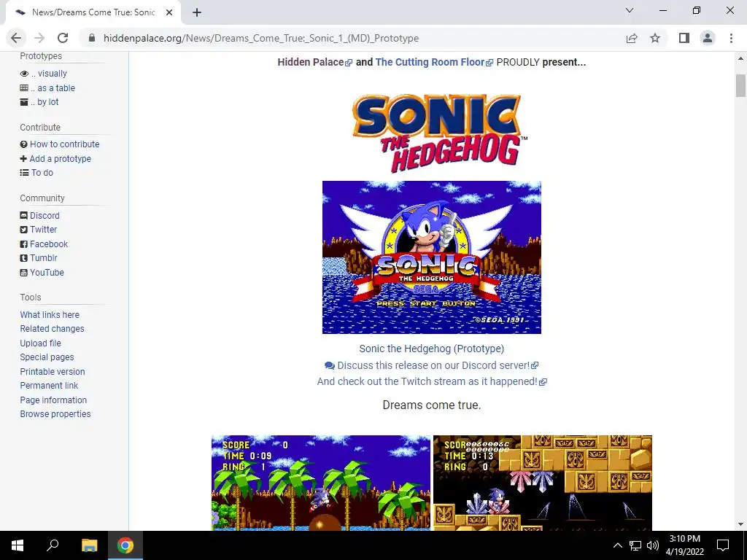Image resolution: width=747 pixels, height=560 pixels.
Task: Expand the tab search chevron
Action: click(630, 10)
